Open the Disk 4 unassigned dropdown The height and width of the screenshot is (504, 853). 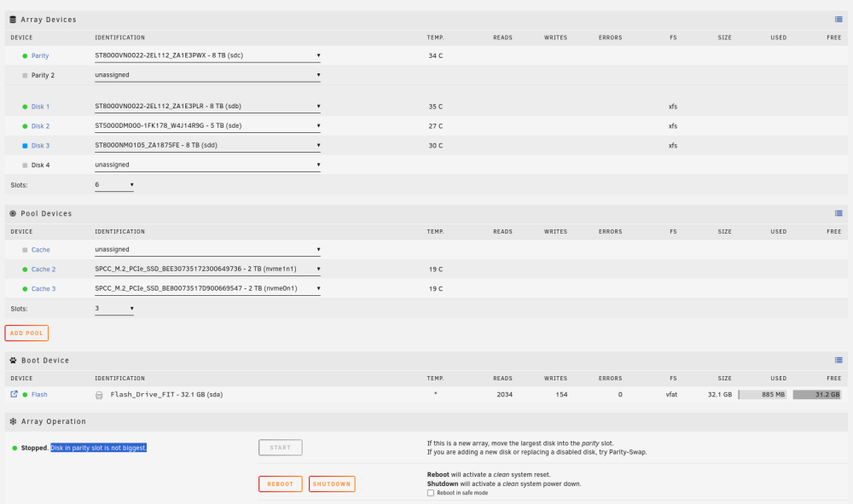coord(207,165)
